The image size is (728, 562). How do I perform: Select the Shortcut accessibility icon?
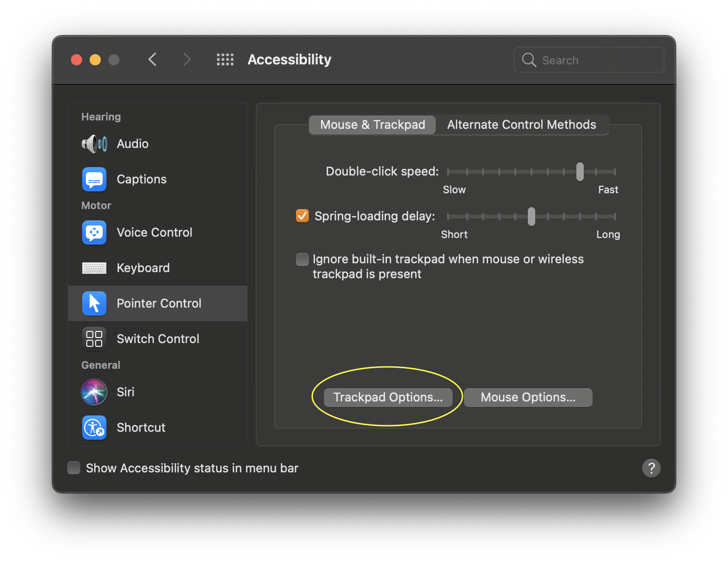[94, 427]
